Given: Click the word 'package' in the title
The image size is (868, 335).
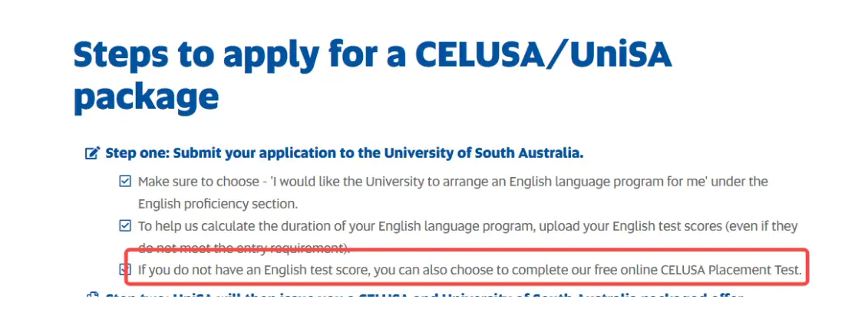Looking at the screenshot, I should tap(146, 98).
